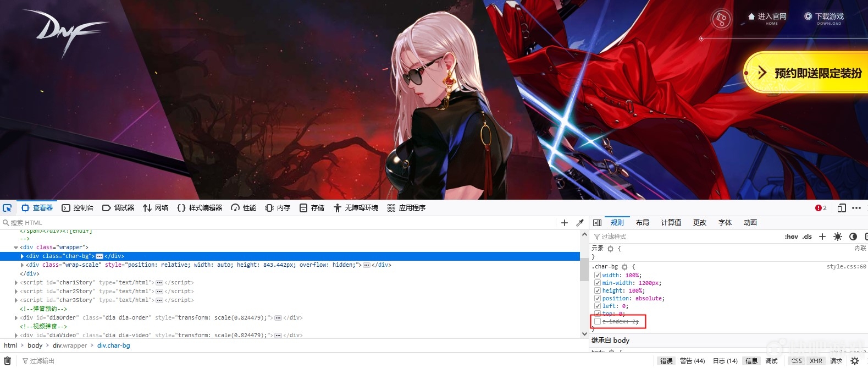868x368 pixels.
Task: Open the 调试器 debugger tab
Action: pos(118,208)
